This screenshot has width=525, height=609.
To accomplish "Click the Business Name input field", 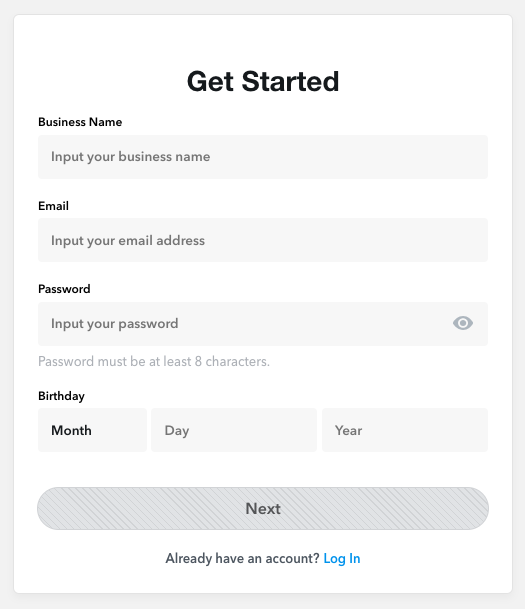I will [x=263, y=157].
